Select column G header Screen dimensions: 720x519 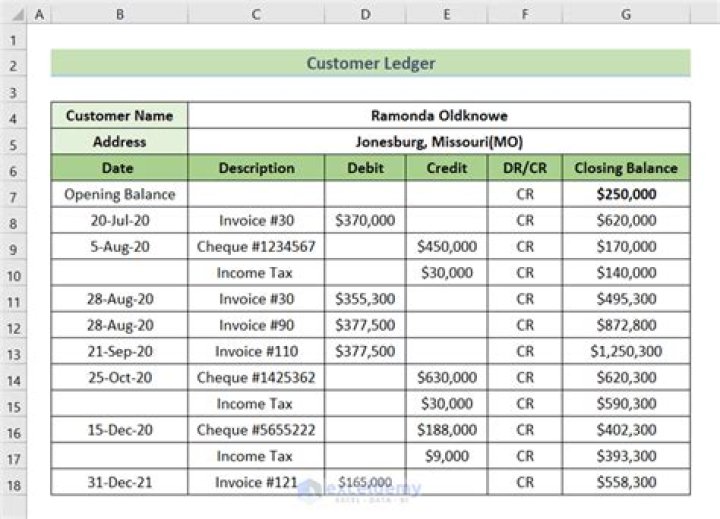point(625,15)
